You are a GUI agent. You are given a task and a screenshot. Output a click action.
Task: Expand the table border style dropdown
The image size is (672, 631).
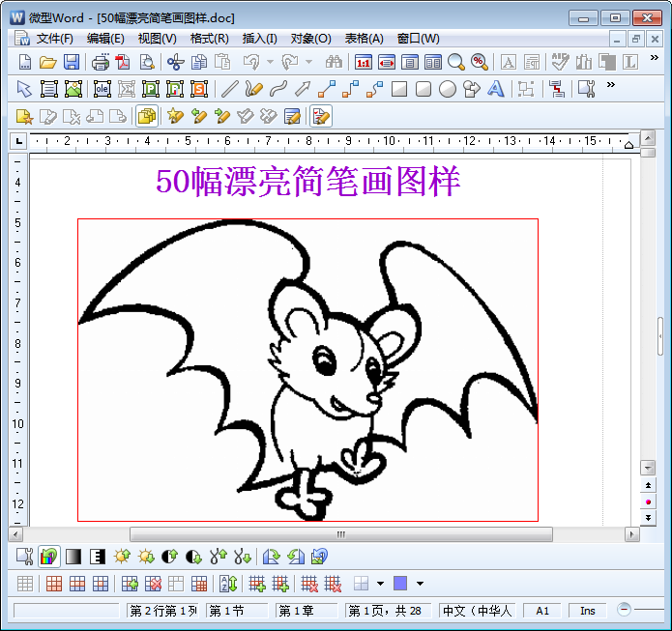coord(380,584)
